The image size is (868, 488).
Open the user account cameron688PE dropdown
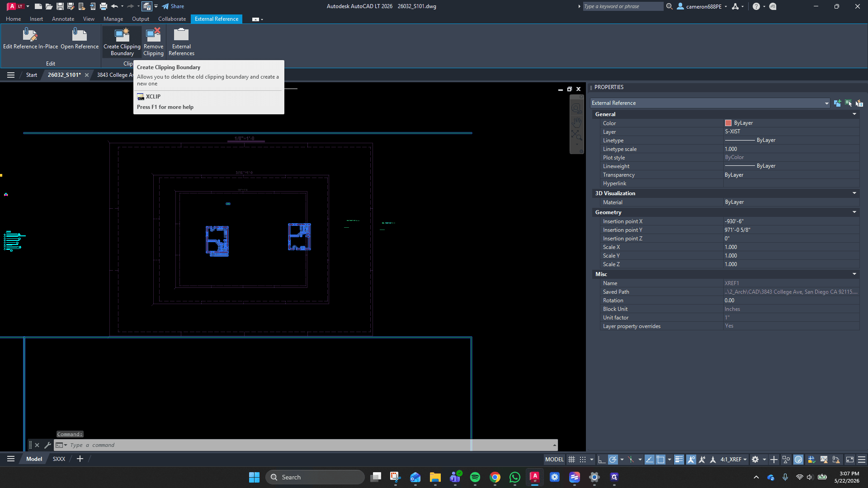pyautogui.click(x=702, y=6)
